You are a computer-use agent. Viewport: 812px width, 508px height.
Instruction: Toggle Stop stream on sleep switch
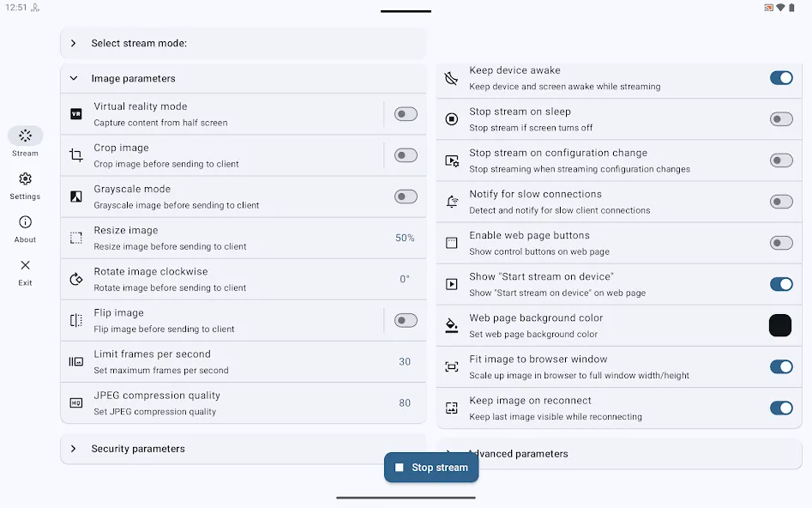pyautogui.click(x=781, y=119)
